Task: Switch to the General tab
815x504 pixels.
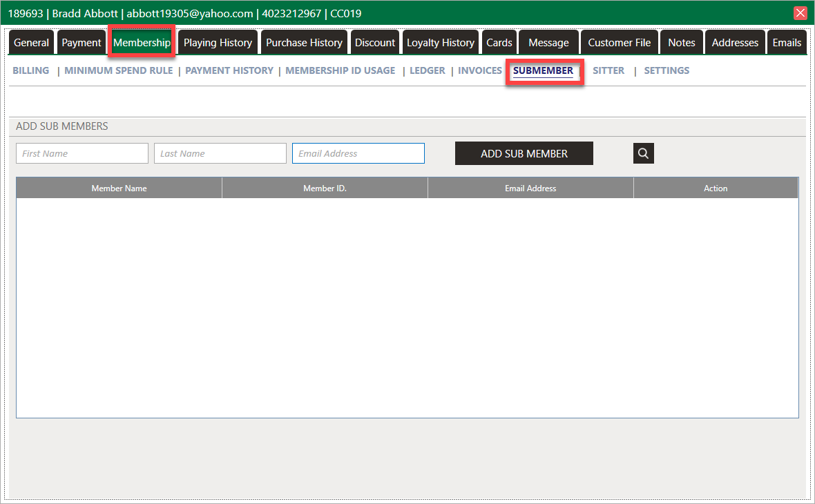Action: coord(32,43)
